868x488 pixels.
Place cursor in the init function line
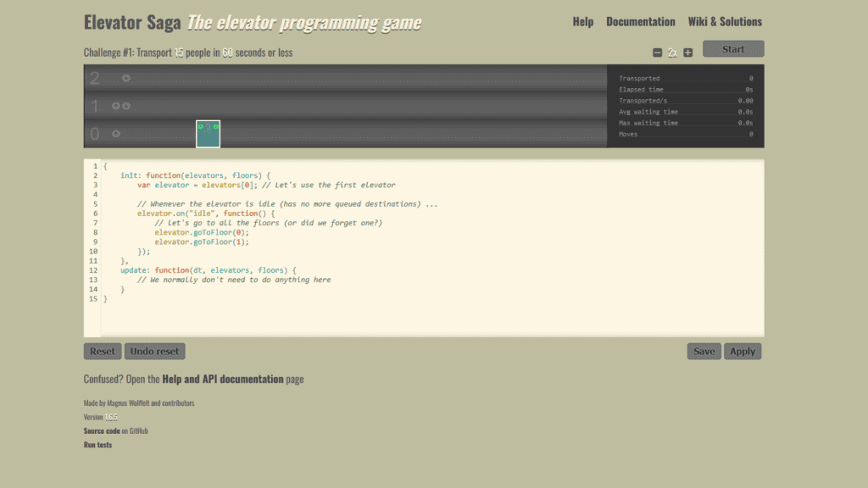tap(196, 175)
